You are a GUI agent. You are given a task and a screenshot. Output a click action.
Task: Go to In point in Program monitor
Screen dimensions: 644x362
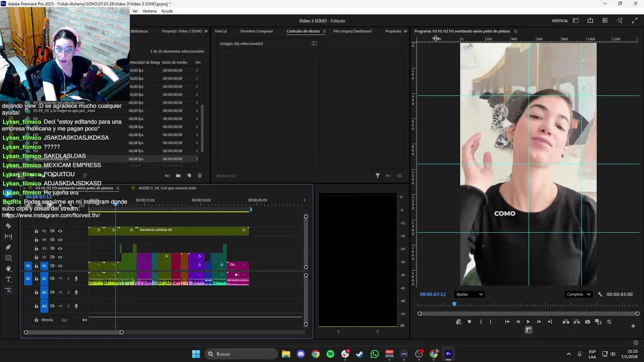tap(507, 322)
